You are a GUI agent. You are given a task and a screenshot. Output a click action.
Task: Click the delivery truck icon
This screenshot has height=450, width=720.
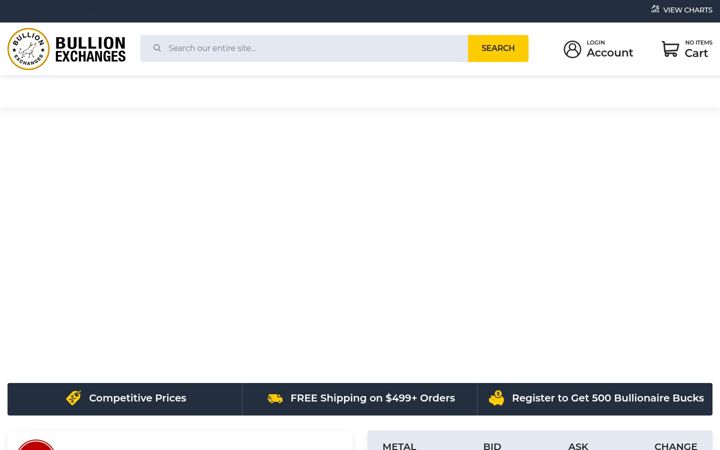point(275,398)
